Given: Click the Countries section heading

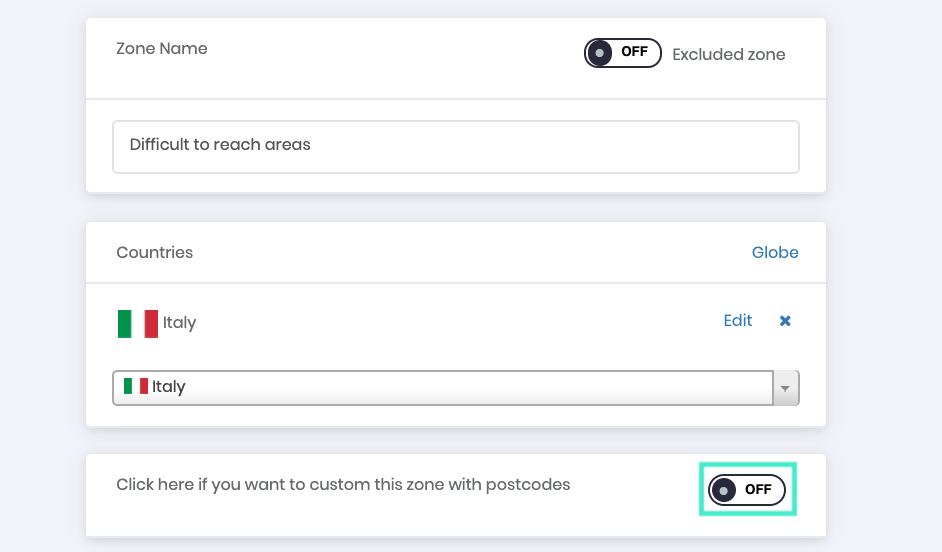Looking at the screenshot, I should pyautogui.click(x=154, y=252).
